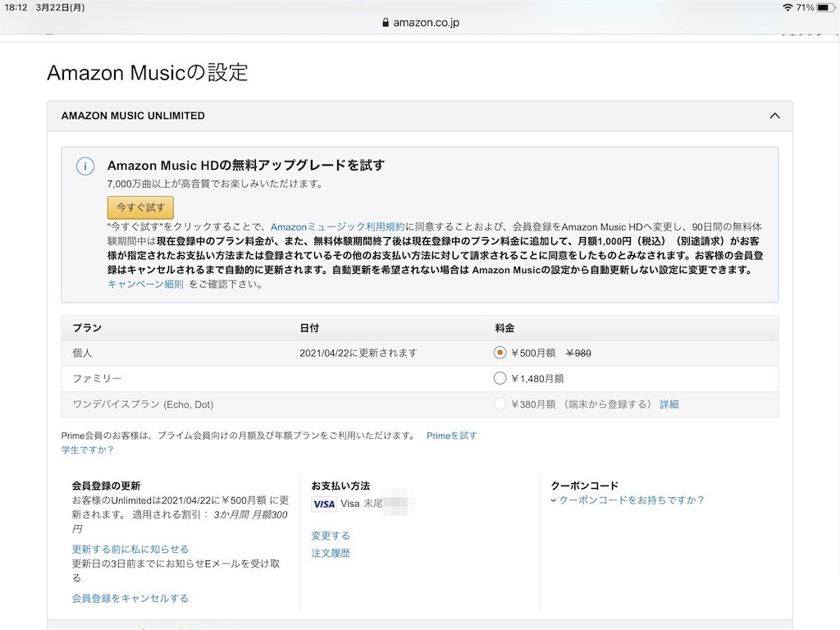Click ワンデバイスプラン (Echo, Dot) cell
Viewport: 840px width, 630px height.
coord(143,404)
